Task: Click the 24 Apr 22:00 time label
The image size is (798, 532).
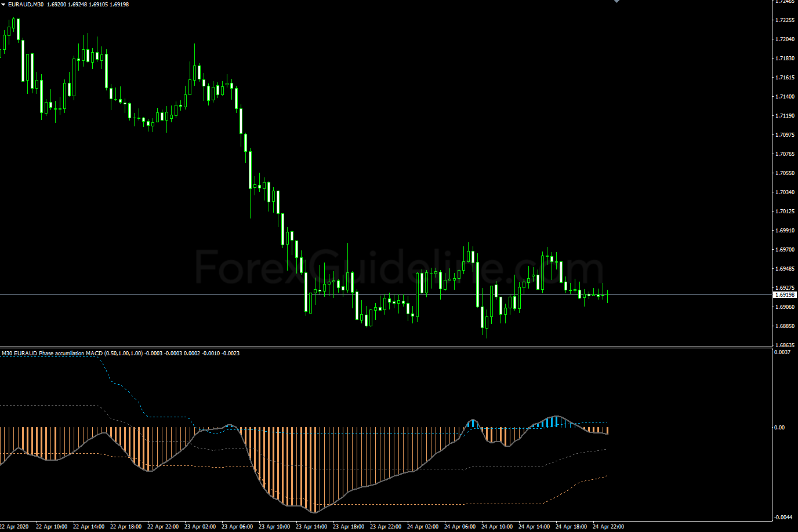Action: pos(608,527)
